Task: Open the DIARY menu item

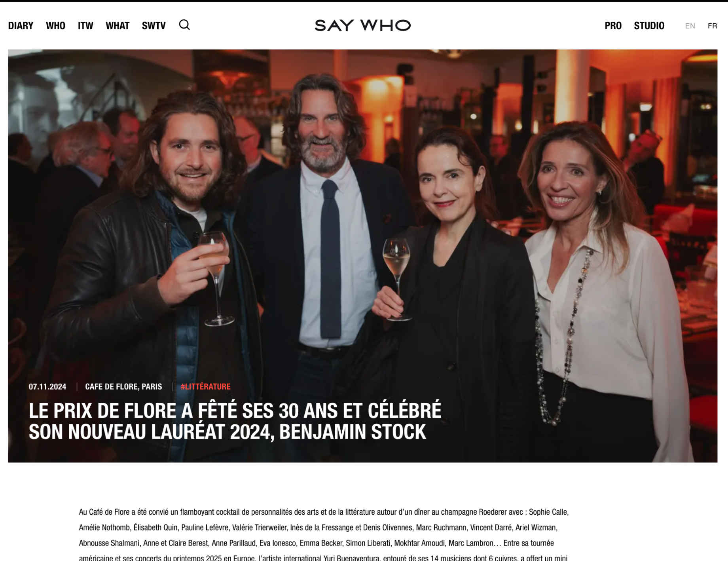Action: click(x=21, y=26)
